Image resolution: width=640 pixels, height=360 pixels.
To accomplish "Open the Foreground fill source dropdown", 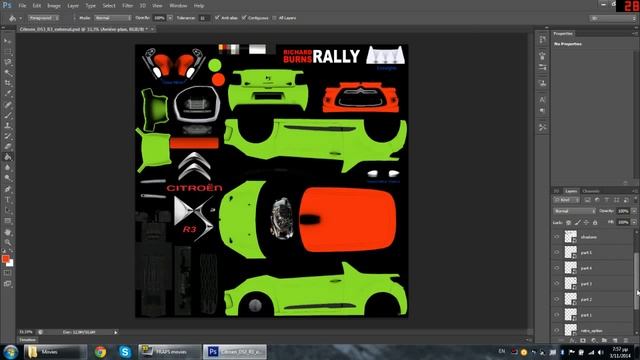I will tap(43, 18).
